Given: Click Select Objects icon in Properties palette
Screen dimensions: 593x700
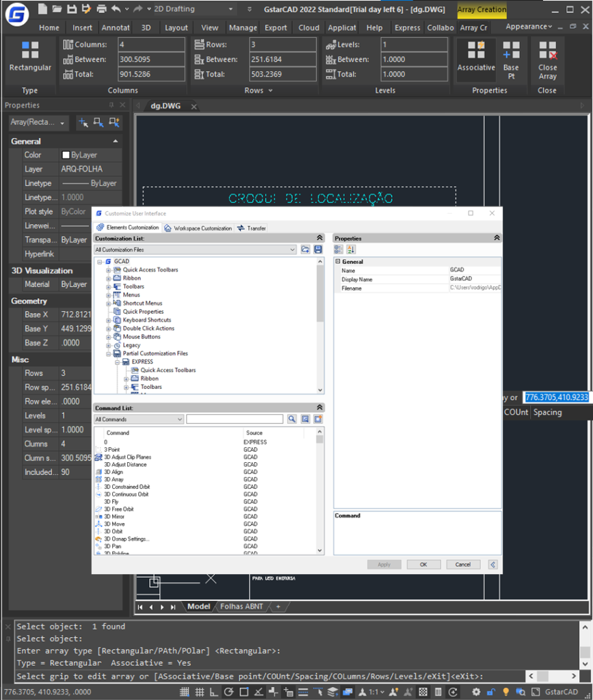Looking at the screenshot, I should click(x=98, y=122).
